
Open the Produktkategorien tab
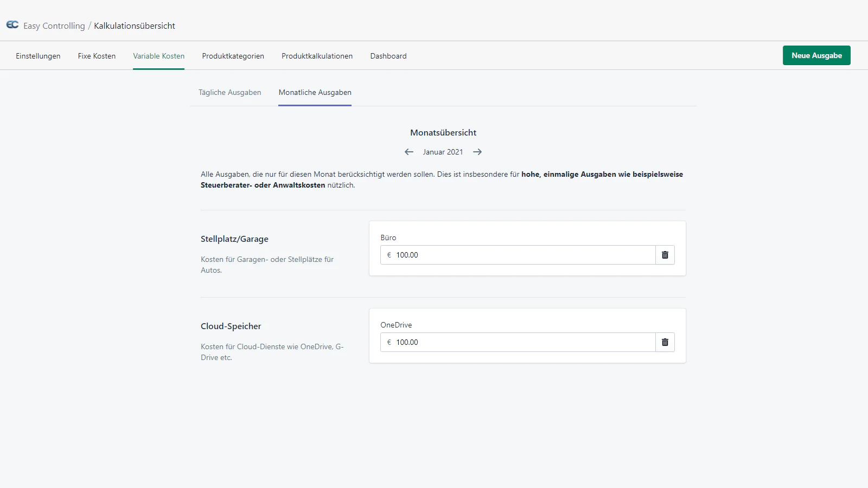233,56
